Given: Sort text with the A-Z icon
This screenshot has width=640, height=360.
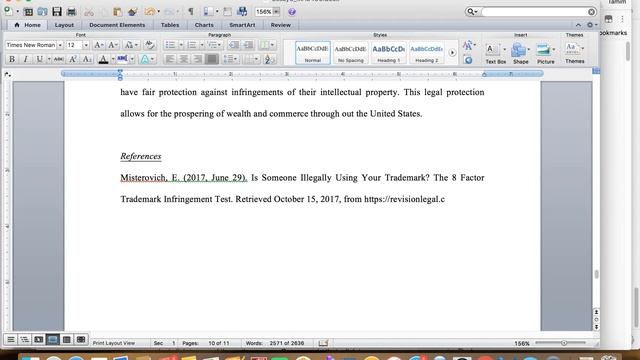Looking at the screenshot, I should tap(268, 60).
